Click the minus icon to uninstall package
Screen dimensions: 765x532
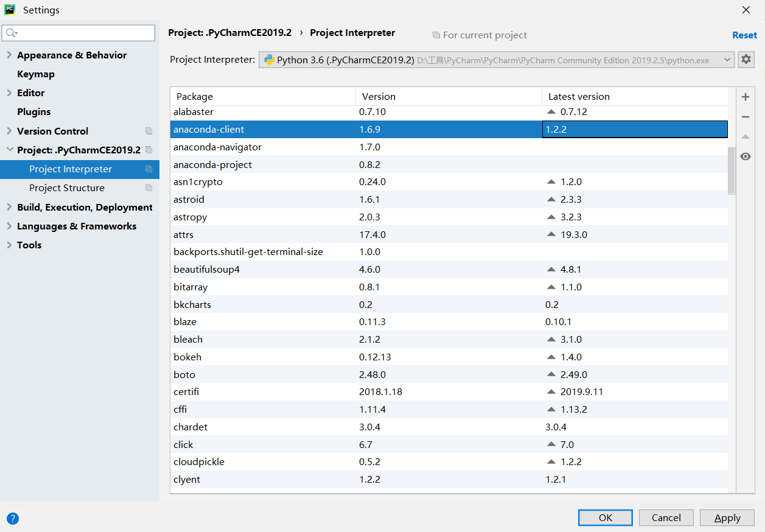(x=746, y=117)
